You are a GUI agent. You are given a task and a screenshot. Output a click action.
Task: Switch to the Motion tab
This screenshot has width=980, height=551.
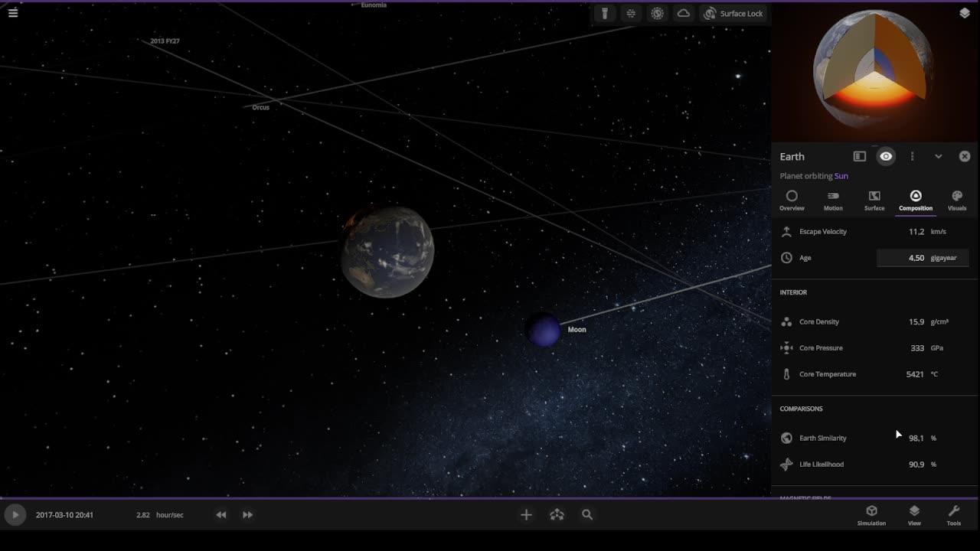[833, 201]
